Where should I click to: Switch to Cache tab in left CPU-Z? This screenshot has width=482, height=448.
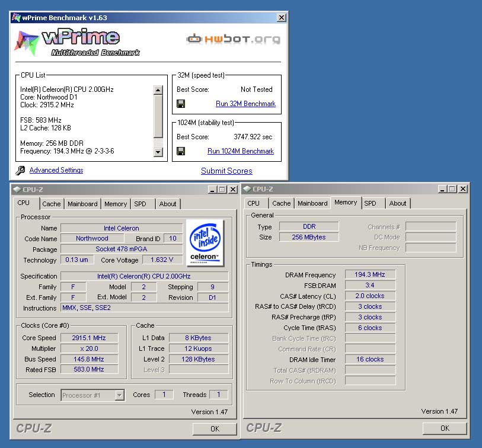pyautogui.click(x=52, y=204)
